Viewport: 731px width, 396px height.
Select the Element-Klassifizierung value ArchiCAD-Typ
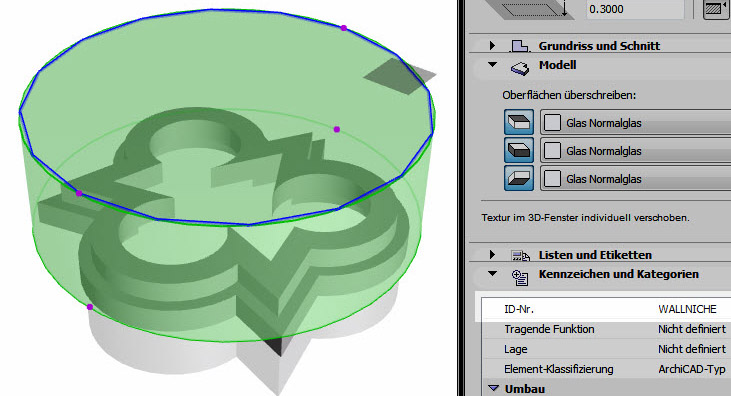[x=692, y=369]
